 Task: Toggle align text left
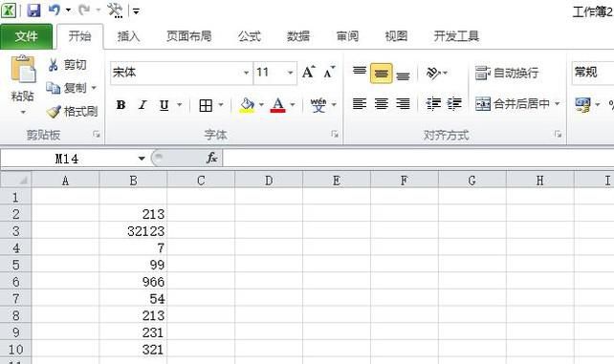360,103
